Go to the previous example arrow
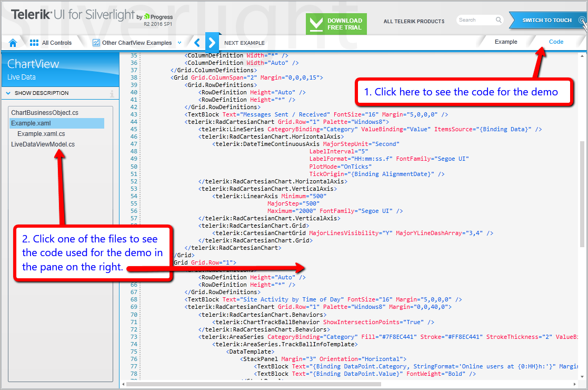This screenshot has height=390, width=588. 197,42
